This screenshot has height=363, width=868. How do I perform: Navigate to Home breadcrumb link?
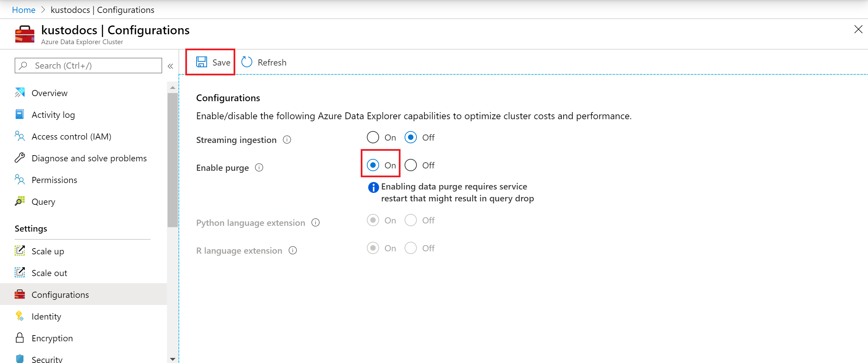pos(23,10)
